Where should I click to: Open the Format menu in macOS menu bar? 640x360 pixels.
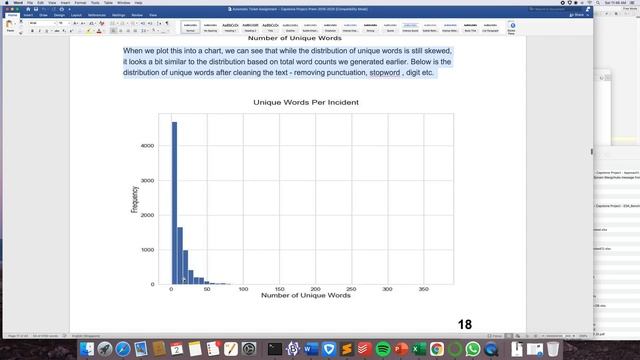pos(80,2)
